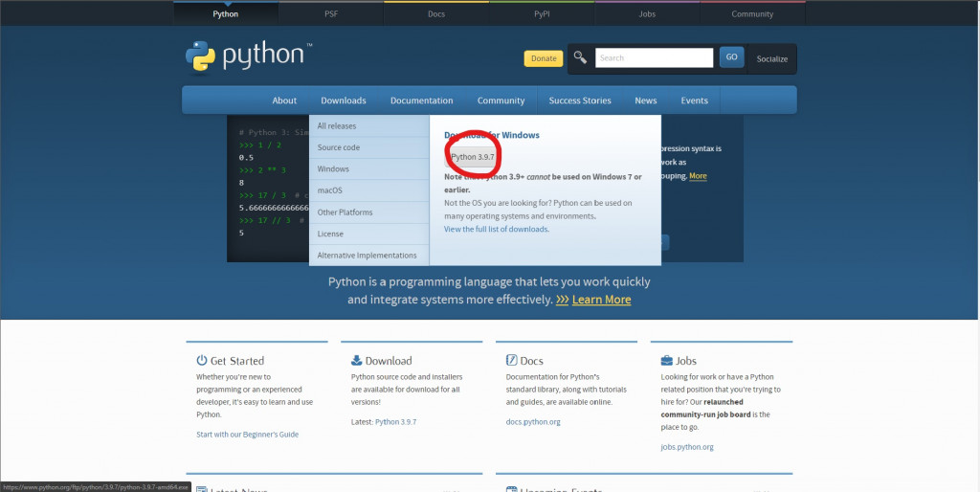Select Windows in Downloads menu
This screenshot has width=980, height=492.
(x=369, y=168)
